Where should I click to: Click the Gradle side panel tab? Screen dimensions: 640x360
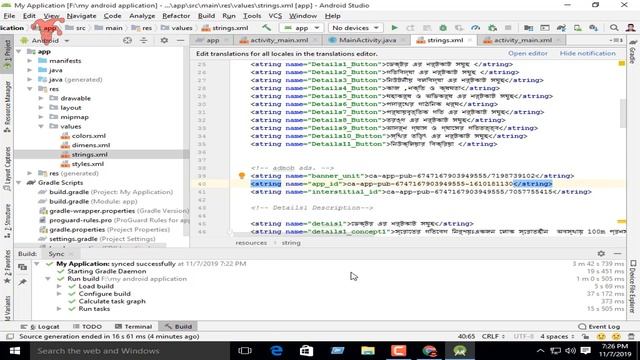633,52
